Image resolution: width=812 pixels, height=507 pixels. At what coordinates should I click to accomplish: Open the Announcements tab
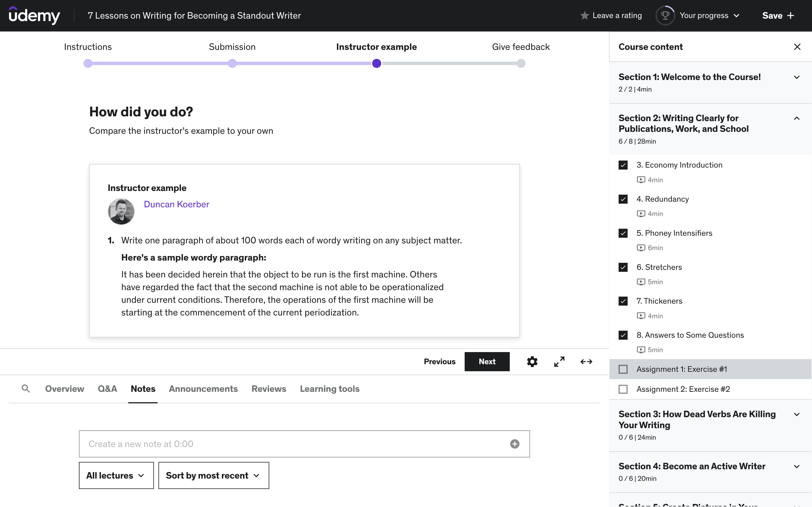[203, 389]
